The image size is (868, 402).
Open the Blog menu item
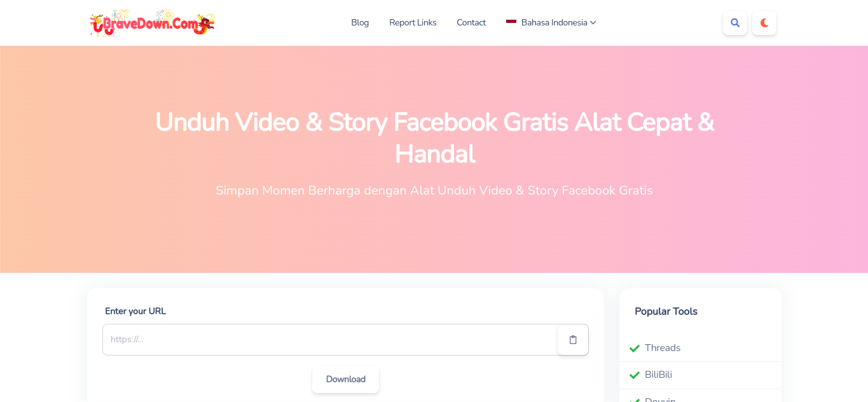[360, 22]
